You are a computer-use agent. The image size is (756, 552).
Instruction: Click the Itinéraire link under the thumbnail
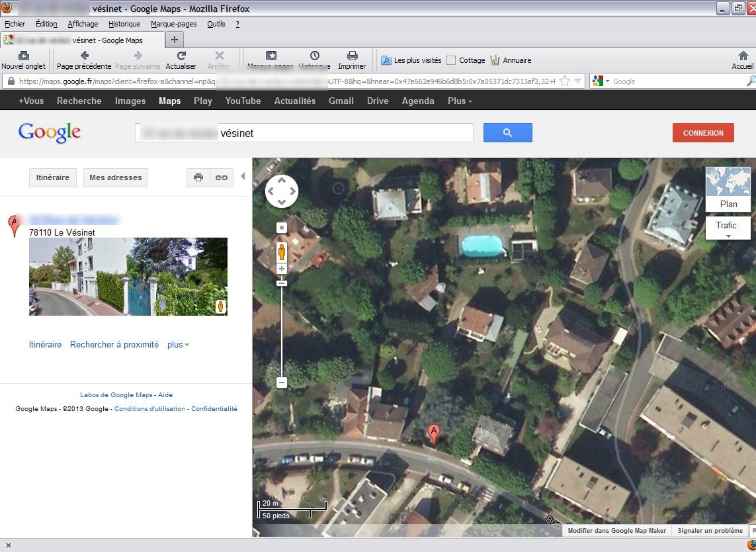[x=46, y=345]
